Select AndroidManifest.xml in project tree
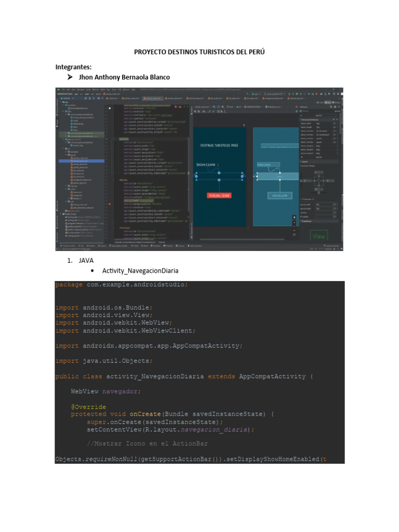This screenshot has width=399, height=532. 78,108
